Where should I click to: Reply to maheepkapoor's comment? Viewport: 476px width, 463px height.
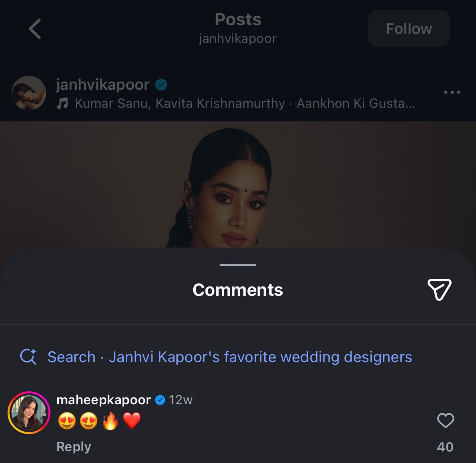click(74, 447)
